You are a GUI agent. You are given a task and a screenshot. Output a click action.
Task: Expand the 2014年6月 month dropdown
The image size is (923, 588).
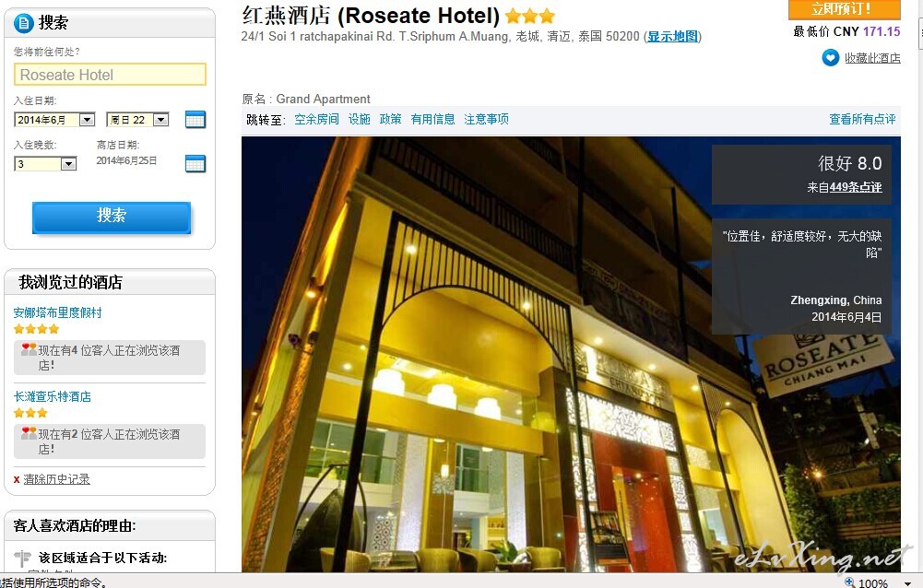pos(87,120)
